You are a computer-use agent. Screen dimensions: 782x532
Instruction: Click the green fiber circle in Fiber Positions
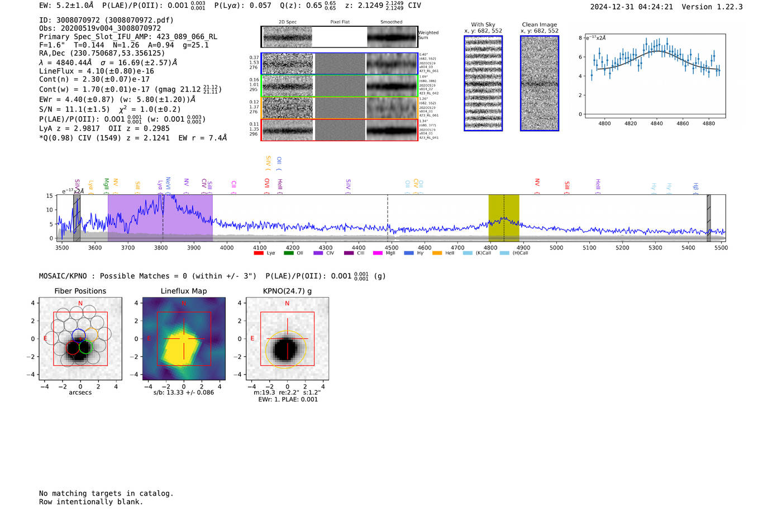tap(85, 347)
